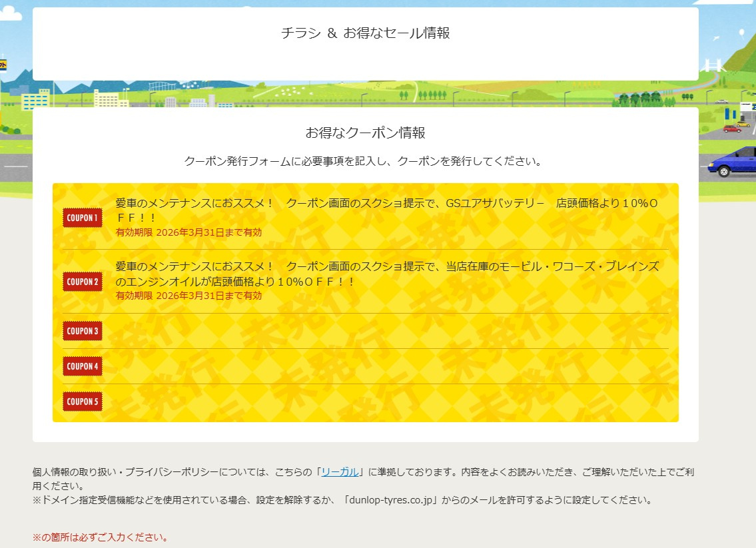Click the expiry date under coupon 2

click(x=189, y=296)
